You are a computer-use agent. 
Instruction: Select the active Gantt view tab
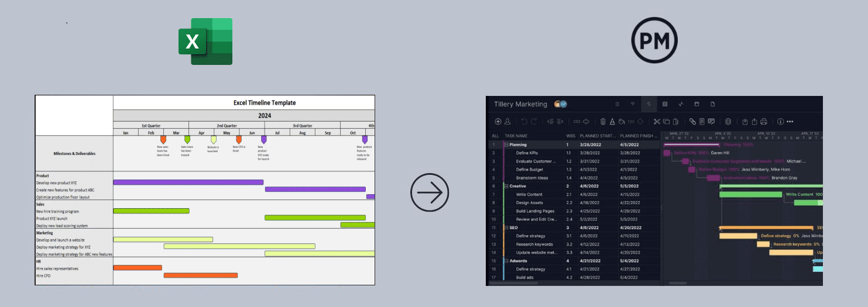click(x=649, y=104)
